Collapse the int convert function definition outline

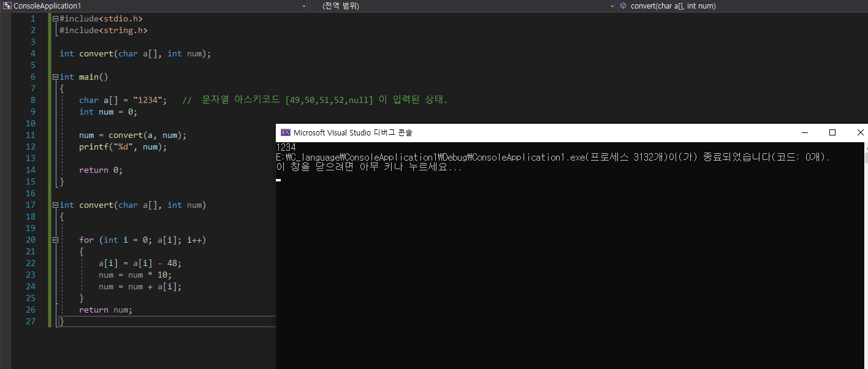click(55, 205)
